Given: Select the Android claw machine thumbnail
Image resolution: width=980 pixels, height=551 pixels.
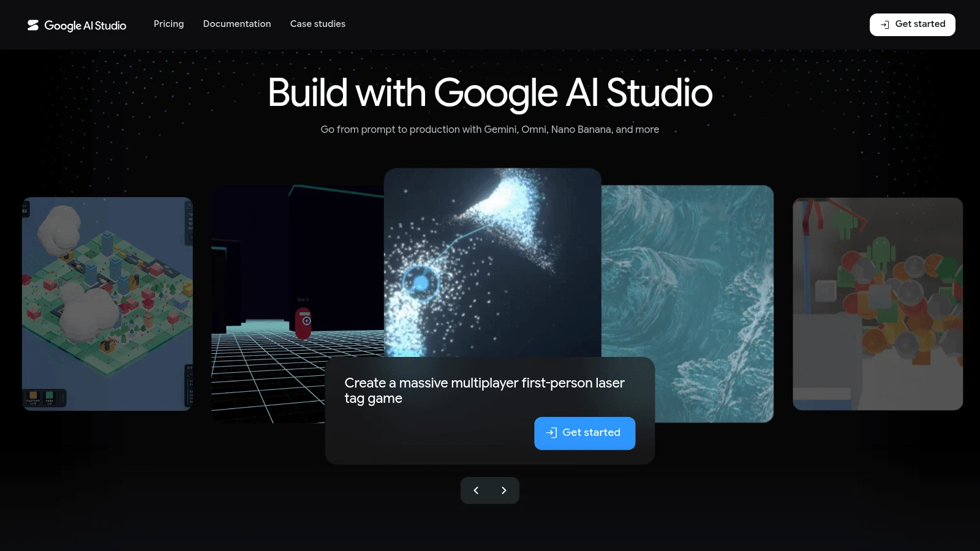Looking at the screenshot, I should point(878,304).
